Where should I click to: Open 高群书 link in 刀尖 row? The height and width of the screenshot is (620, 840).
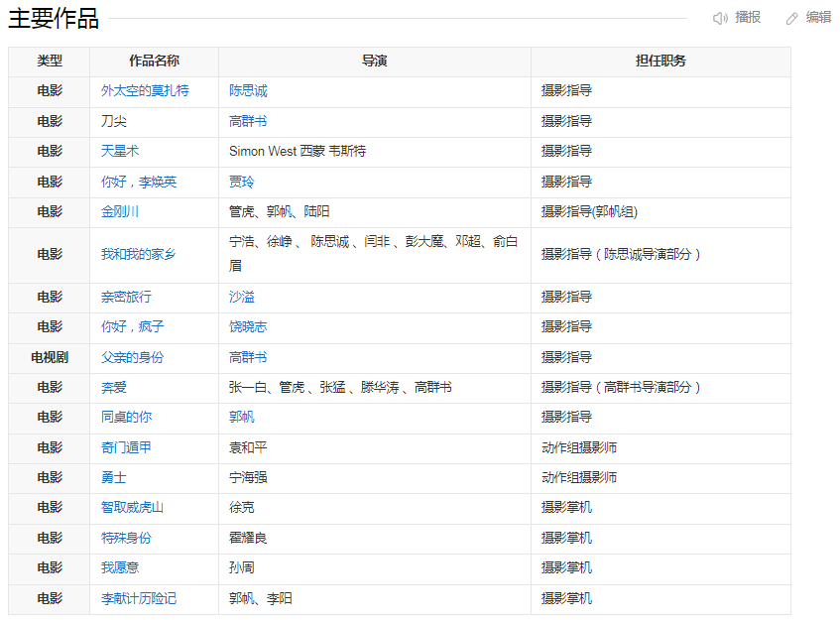tap(248, 121)
